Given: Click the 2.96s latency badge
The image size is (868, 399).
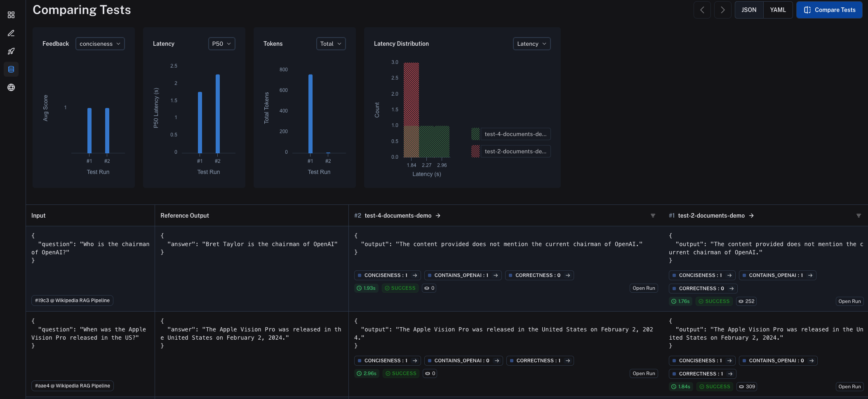Looking at the screenshot, I should pyautogui.click(x=367, y=373).
